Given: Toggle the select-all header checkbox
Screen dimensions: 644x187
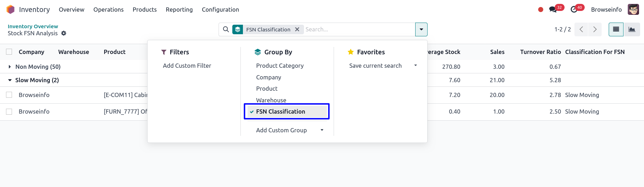Looking at the screenshot, I should (9, 52).
